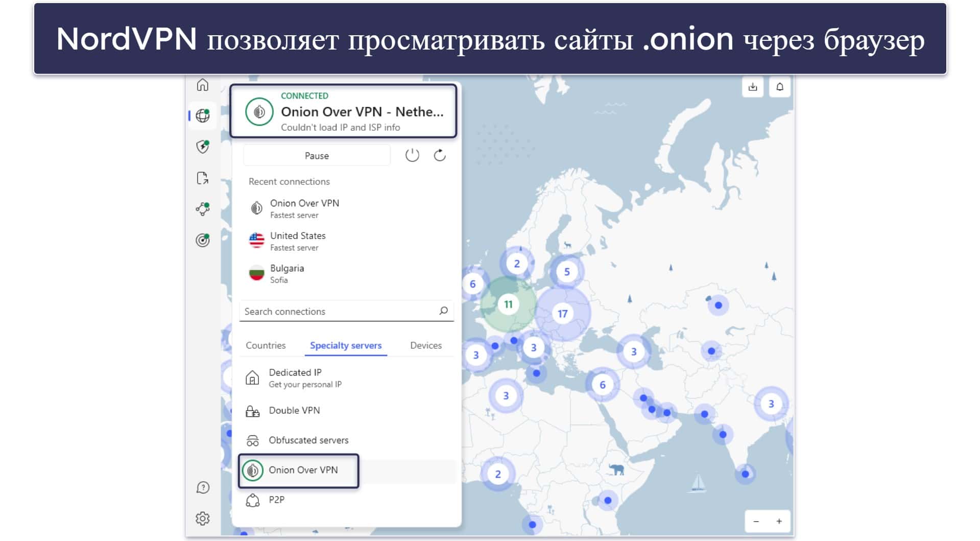Open the Threat Protection shield icon

click(x=203, y=147)
